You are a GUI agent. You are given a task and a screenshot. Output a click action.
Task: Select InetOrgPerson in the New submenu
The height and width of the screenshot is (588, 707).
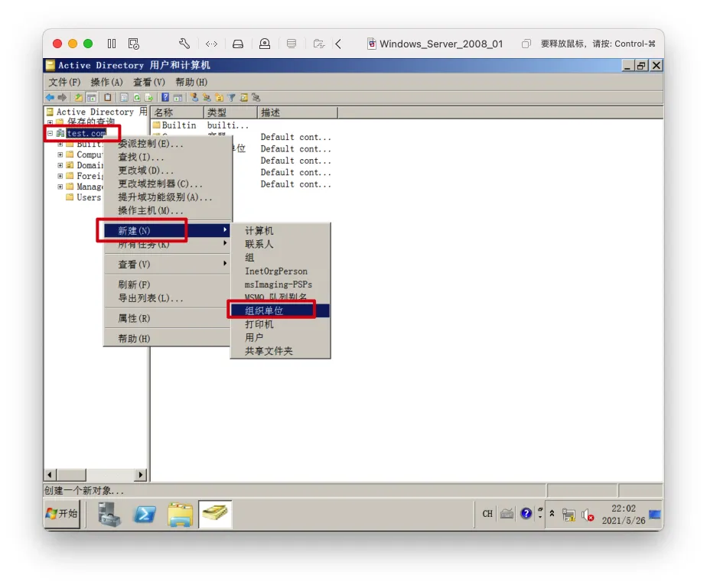pyautogui.click(x=281, y=271)
